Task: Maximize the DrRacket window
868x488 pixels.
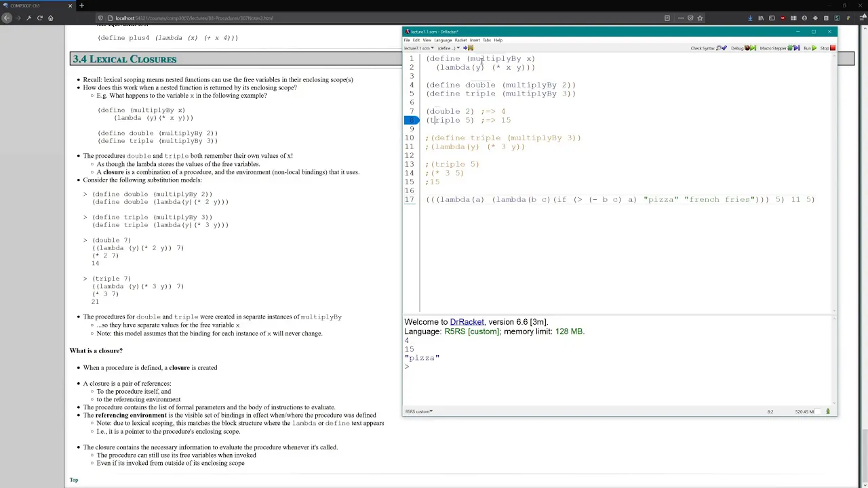Action: (x=814, y=32)
